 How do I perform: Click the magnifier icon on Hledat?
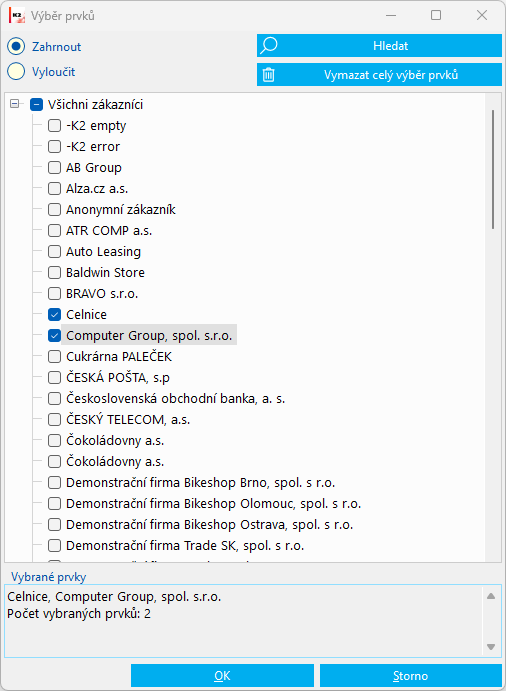[268, 46]
